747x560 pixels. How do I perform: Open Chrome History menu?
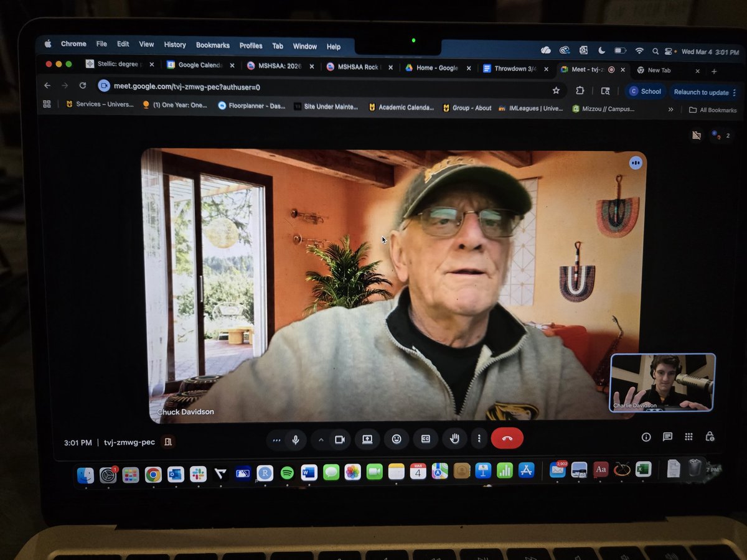175,45
